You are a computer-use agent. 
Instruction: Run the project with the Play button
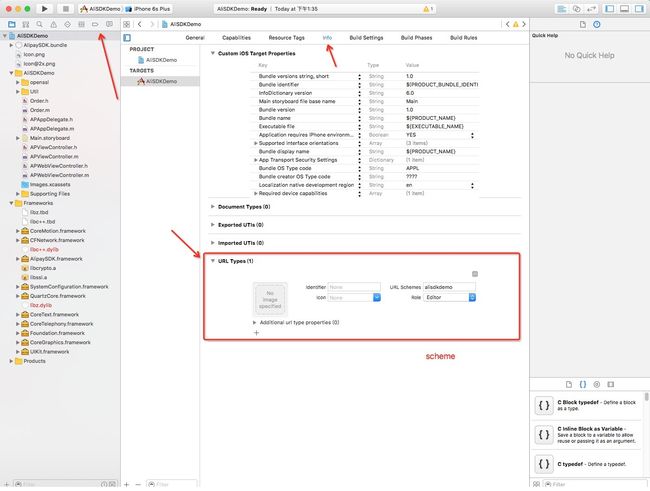(44, 8)
